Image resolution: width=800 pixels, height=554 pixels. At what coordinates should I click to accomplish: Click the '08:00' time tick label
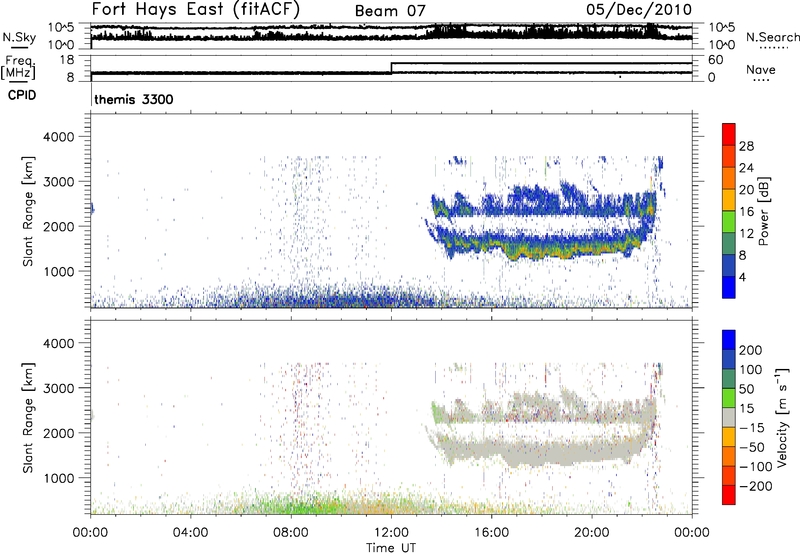pos(291,533)
